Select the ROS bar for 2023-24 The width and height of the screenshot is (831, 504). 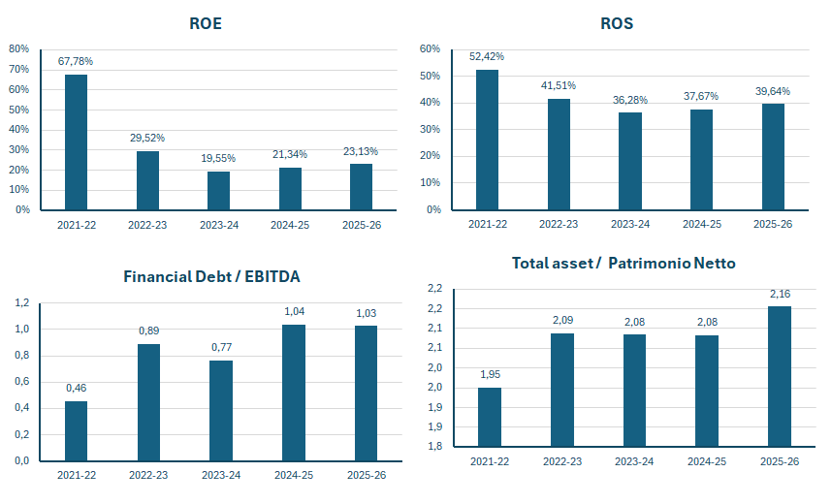[630, 162]
